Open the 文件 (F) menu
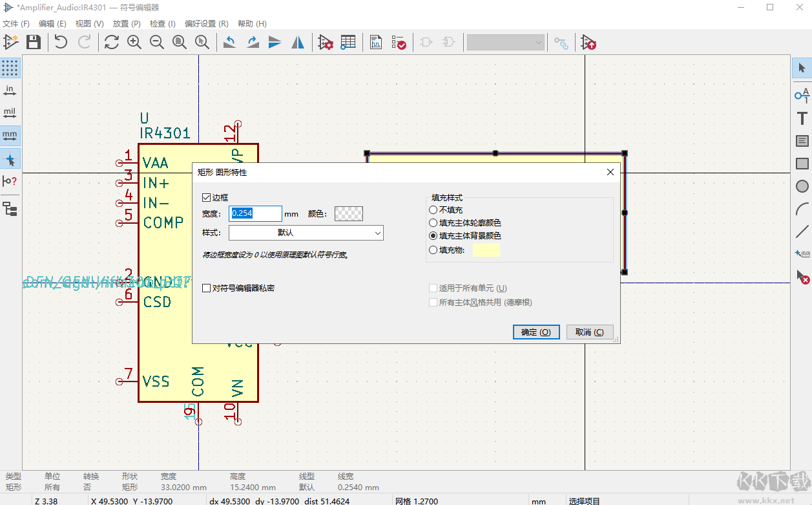This screenshot has width=812, height=505. (x=16, y=24)
